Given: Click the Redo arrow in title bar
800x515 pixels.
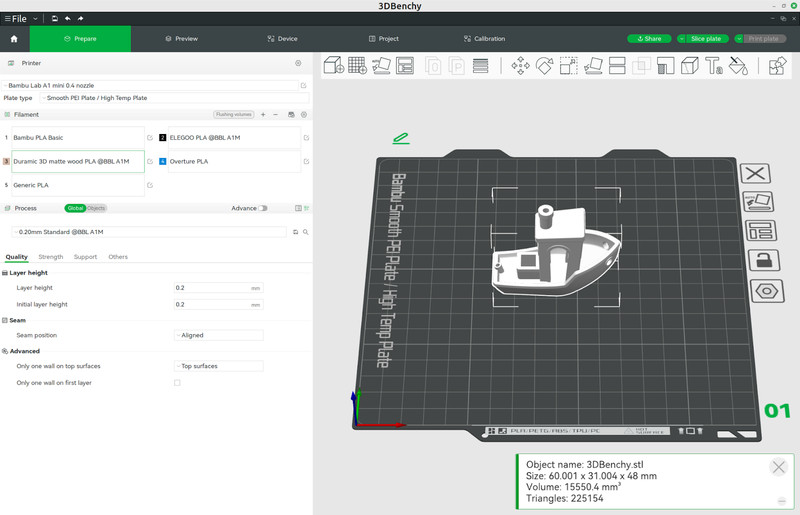Looking at the screenshot, I should pos(81,18).
